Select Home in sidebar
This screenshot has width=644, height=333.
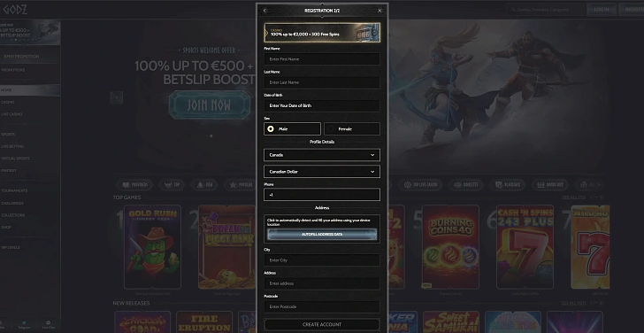coord(30,90)
